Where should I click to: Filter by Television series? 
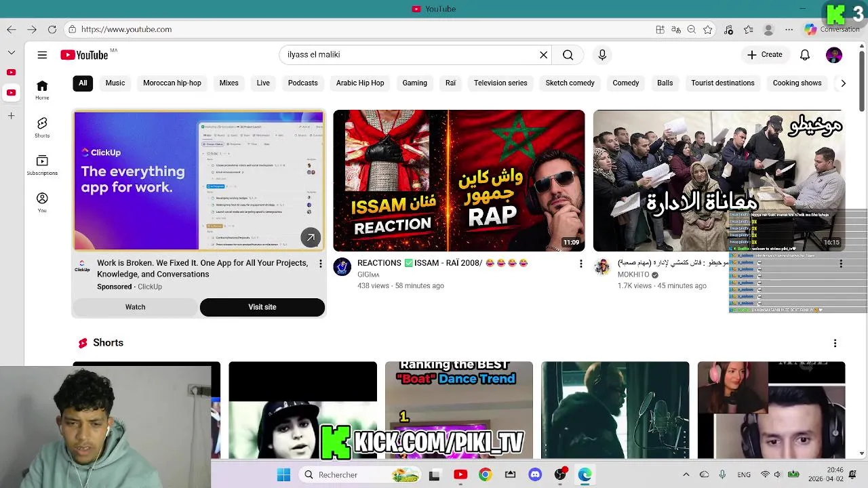(500, 83)
